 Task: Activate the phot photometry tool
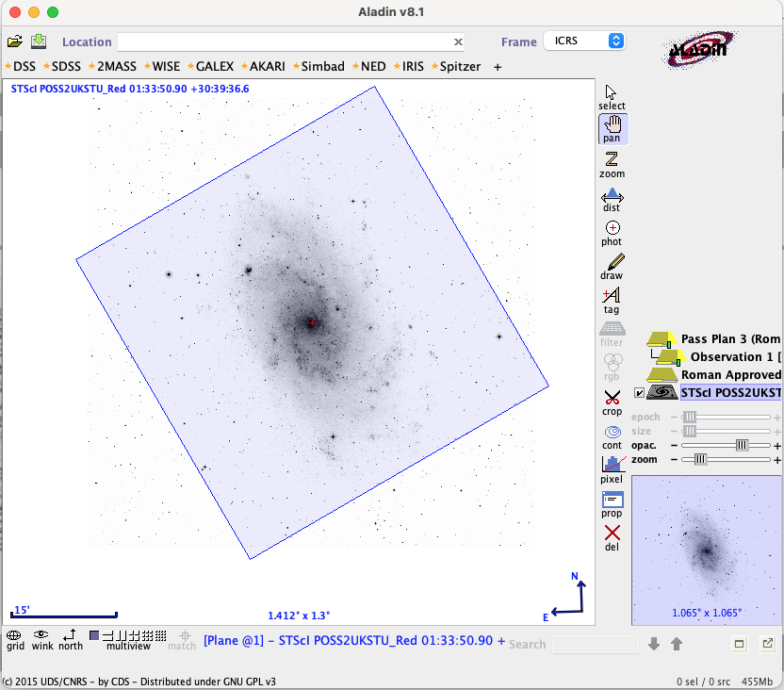coord(612,233)
